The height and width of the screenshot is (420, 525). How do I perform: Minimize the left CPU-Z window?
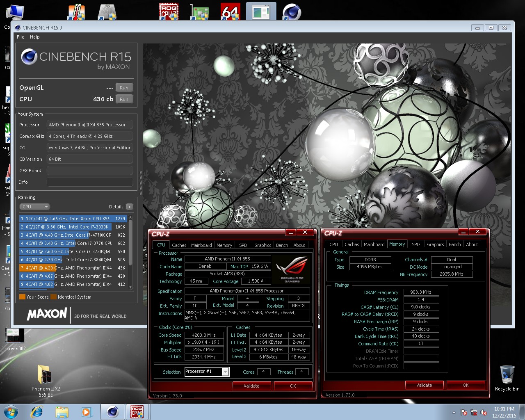(x=291, y=233)
